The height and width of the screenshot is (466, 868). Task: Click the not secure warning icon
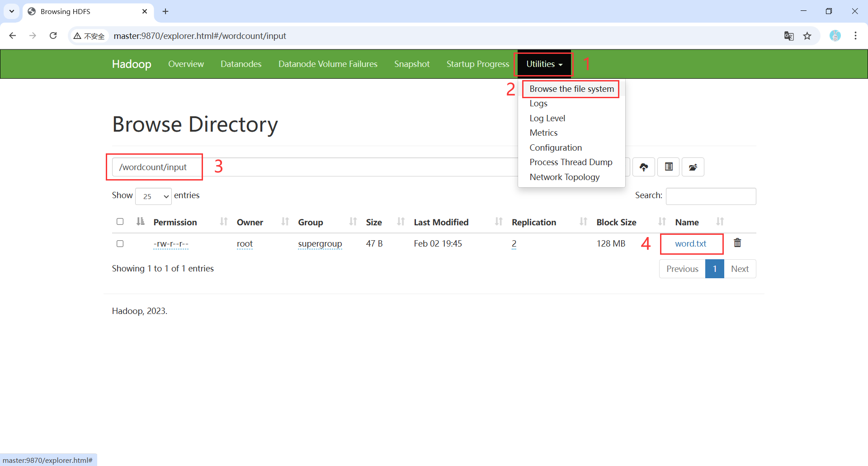89,36
